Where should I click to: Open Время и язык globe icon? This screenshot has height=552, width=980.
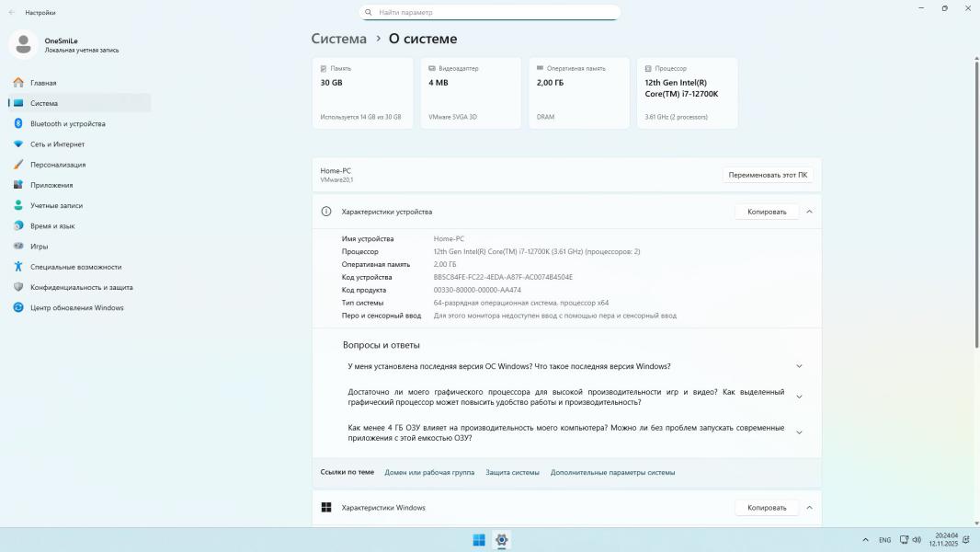click(x=18, y=225)
